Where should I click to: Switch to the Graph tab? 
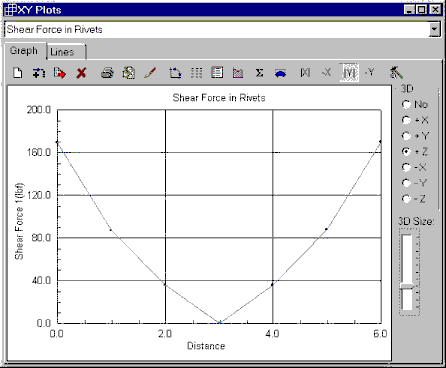tap(25, 51)
